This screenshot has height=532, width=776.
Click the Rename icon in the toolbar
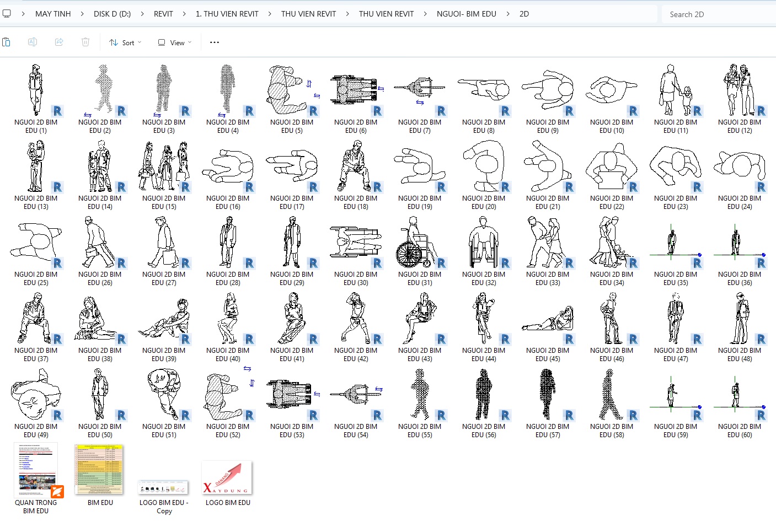click(x=33, y=42)
